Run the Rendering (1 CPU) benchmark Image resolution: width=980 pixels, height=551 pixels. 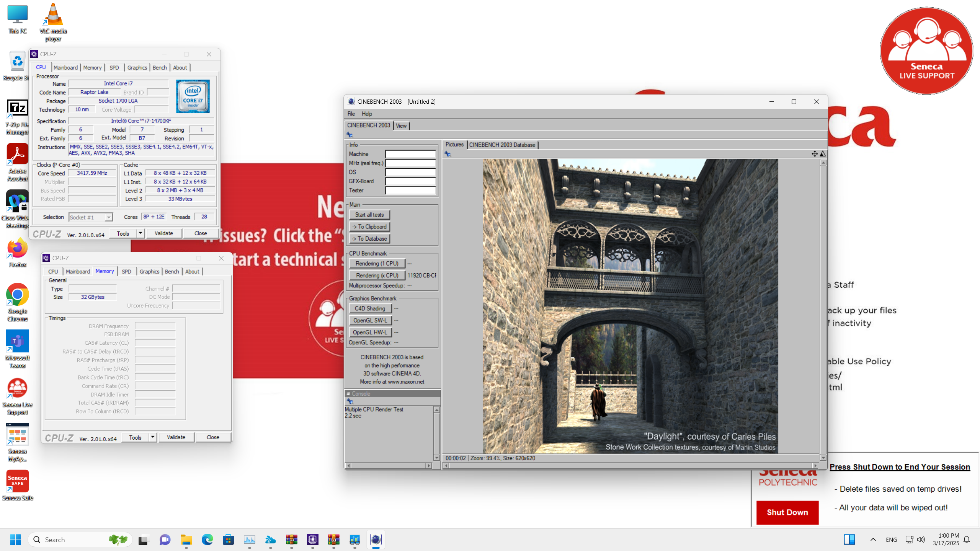pos(377,263)
